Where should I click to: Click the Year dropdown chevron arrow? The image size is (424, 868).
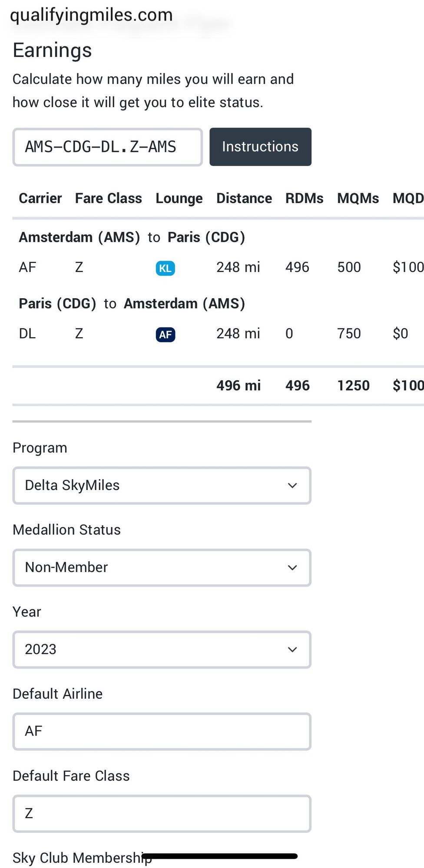point(292,649)
